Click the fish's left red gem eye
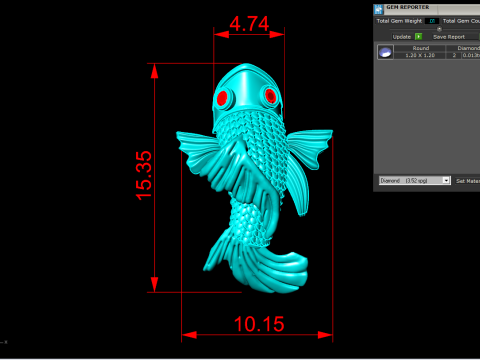Image resolution: width=480 pixels, height=360 pixels. click(222, 98)
